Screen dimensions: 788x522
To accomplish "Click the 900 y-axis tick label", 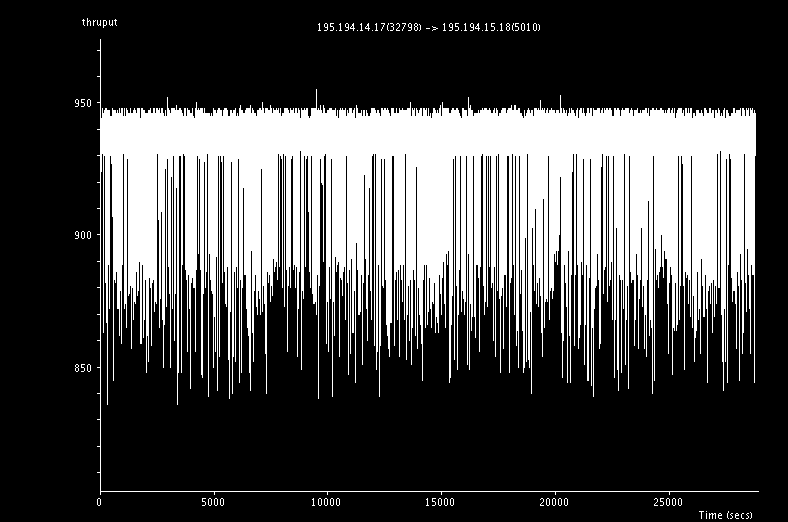I will 83,235.
